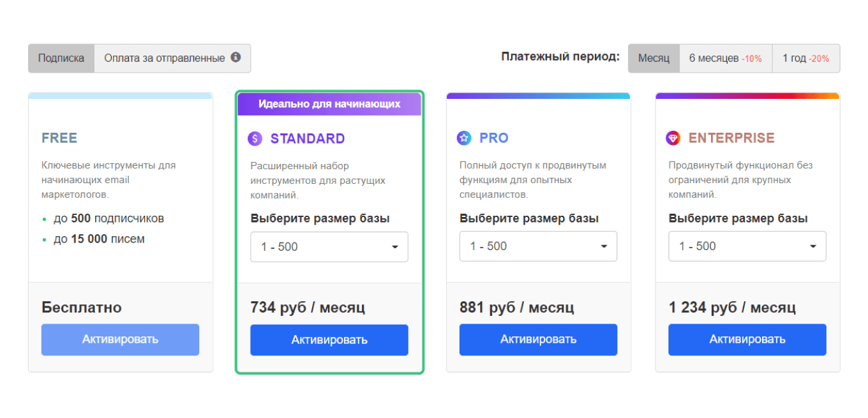
Task: Click Активировать for the ENTERPRISE plan
Action: click(747, 340)
